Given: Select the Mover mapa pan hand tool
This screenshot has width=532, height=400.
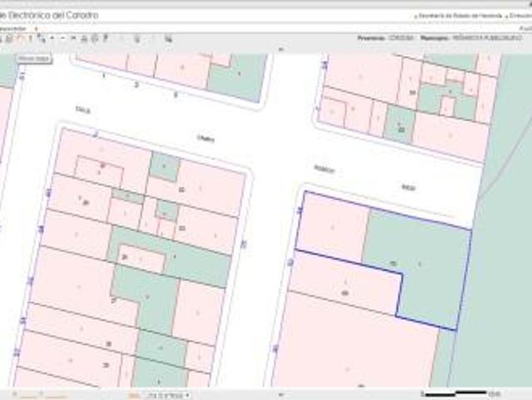Looking at the screenshot, I should click(x=19, y=38).
